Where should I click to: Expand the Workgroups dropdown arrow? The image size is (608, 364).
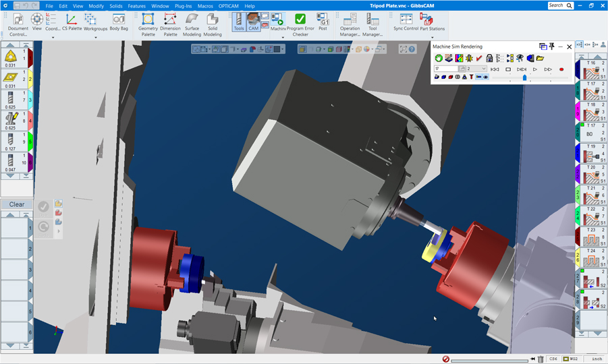[95, 37]
